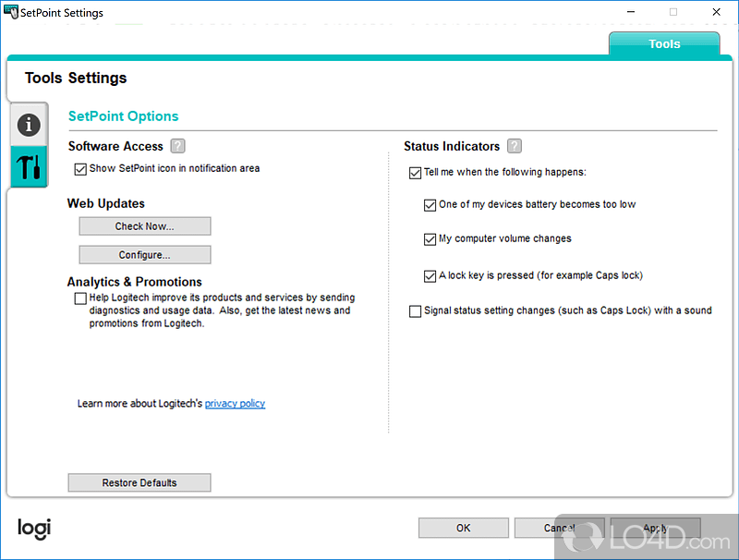Uncheck devices battery becomes too low
Viewport: 739px width, 560px height.
click(430, 205)
